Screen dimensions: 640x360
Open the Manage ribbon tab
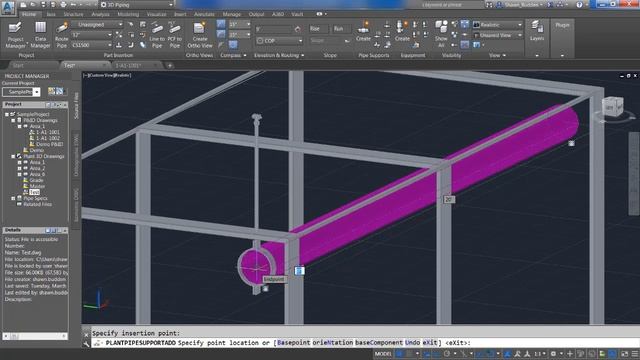(231, 14)
